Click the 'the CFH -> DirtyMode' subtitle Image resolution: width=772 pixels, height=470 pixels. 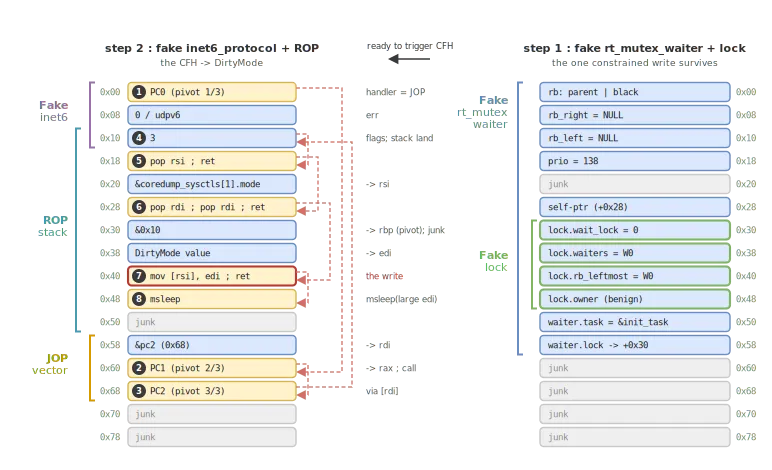click(x=211, y=63)
